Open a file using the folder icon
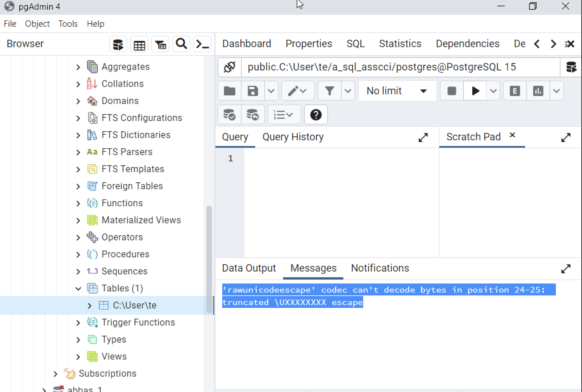 coord(229,91)
